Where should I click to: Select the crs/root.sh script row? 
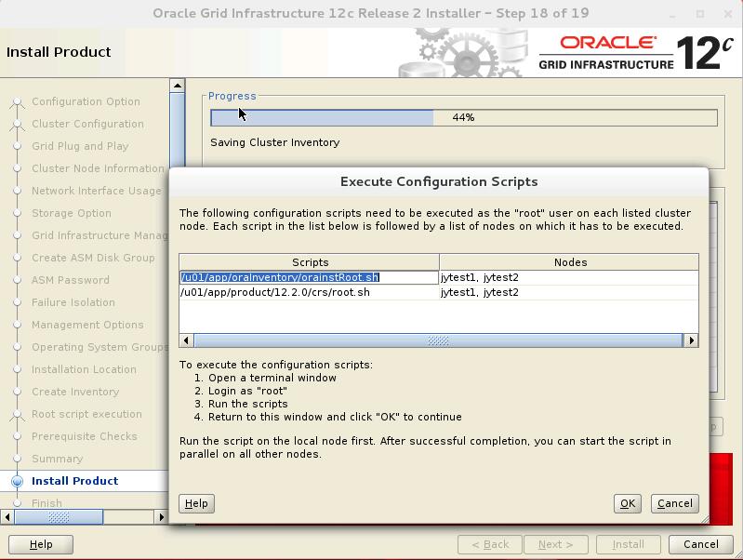click(309, 292)
